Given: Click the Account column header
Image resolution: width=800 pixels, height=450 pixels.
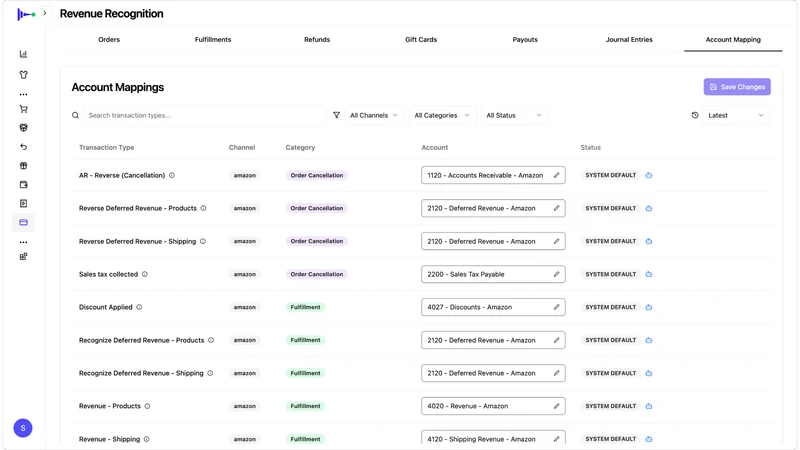Looking at the screenshot, I should 435,147.
